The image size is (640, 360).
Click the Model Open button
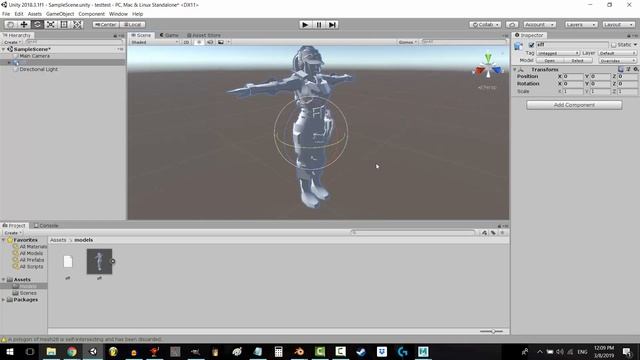pyautogui.click(x=550, y=60)
